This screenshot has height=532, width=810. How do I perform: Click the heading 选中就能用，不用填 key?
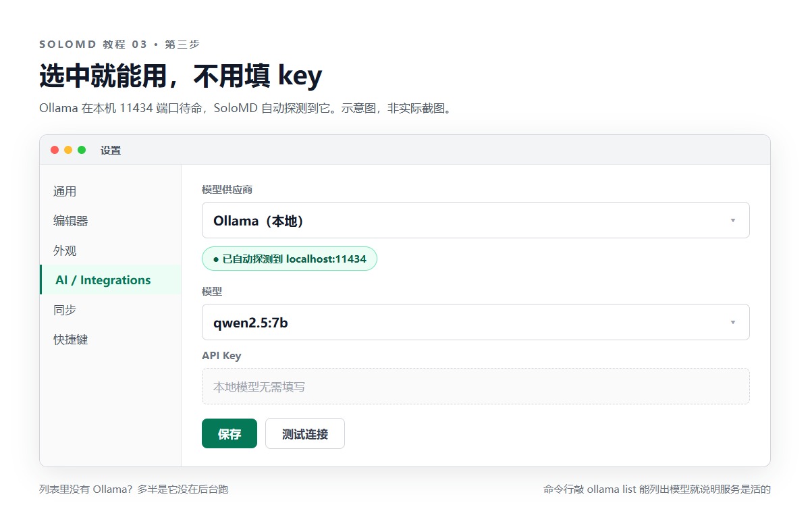pos(180,76)
